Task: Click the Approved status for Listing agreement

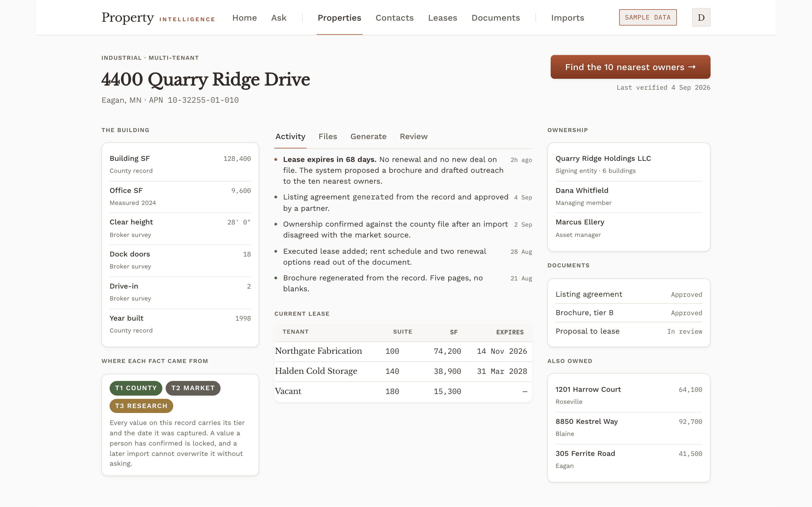Action: [686, 295]
